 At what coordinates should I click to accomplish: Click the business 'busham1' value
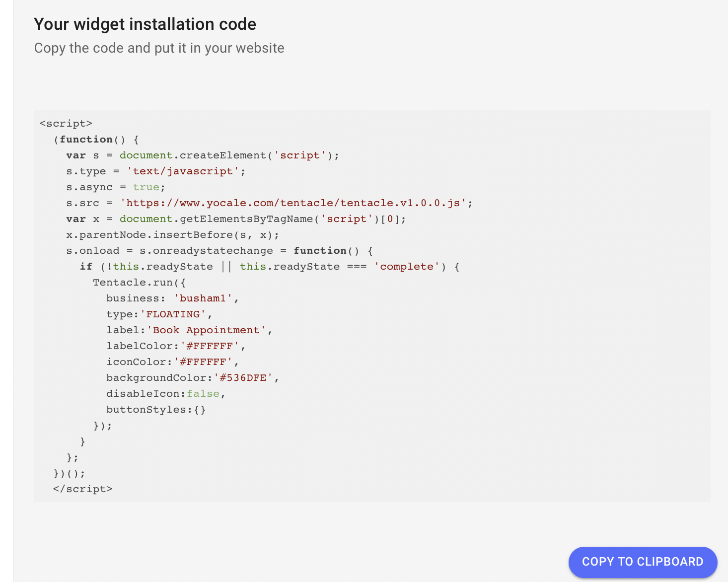pos(203,298)
